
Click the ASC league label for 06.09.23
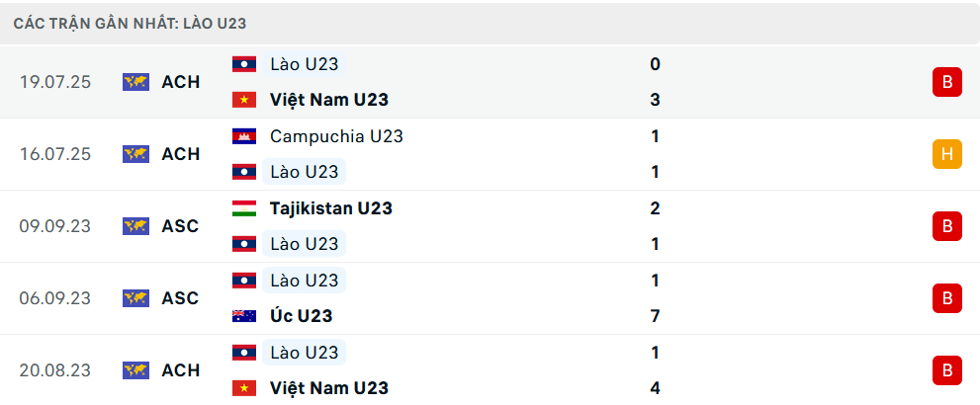click(x=180, y=297)
